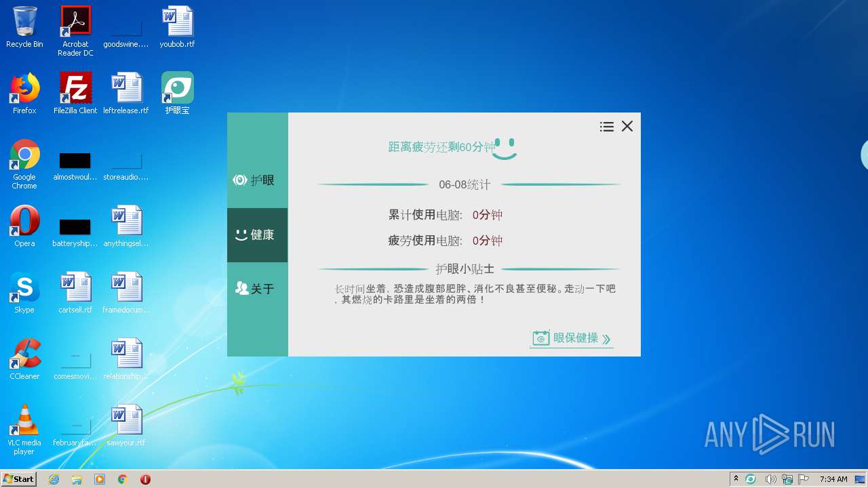Screen dimensions: 868x488
Task: Open Chrome from the taskbar
Action: [123, 479]
